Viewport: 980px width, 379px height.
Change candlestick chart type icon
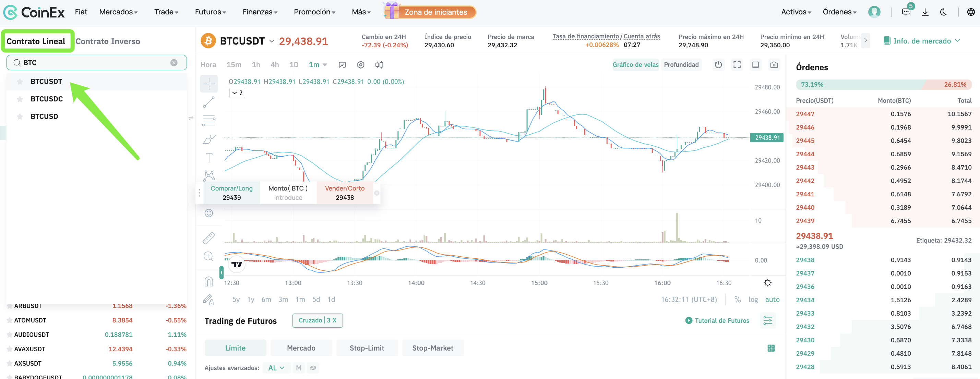pyautogui.click(x=379, y=65)
